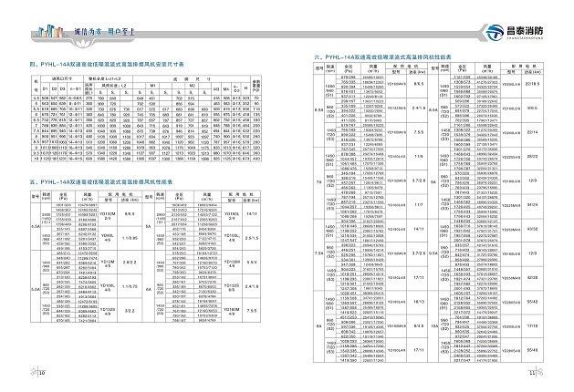This screenshot has height=392, width=574.
Task: Click model label 5A in table five
Action: click(x=148, y=227)
